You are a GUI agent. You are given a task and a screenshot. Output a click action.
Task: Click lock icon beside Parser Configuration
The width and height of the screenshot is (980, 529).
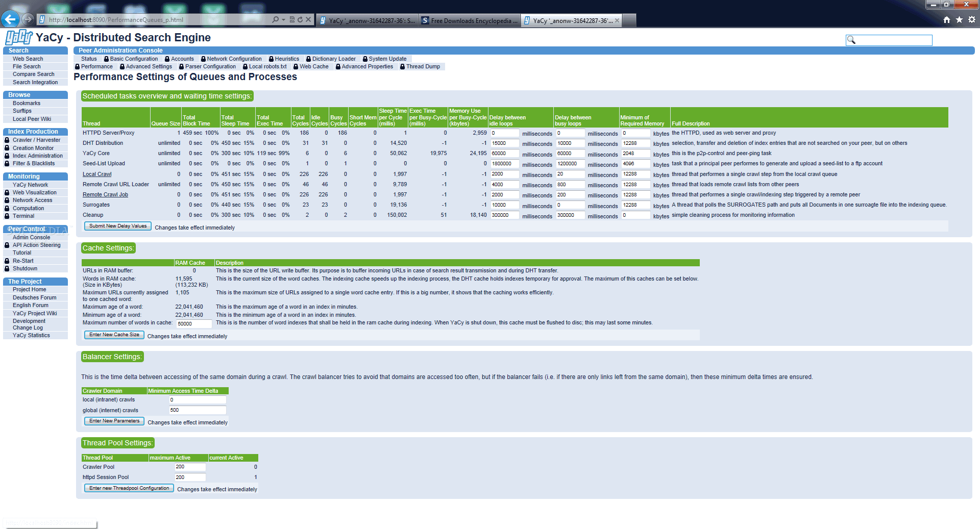pos(181,67)
